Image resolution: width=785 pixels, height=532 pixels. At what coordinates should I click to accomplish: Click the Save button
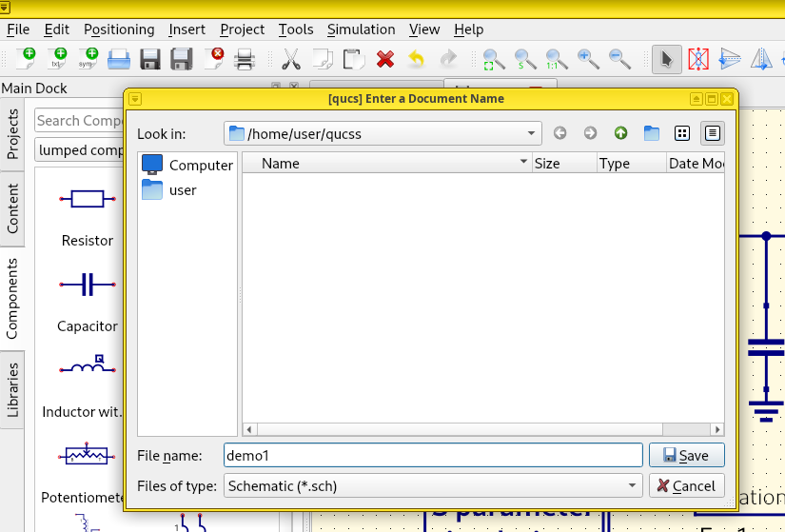point(686,455)
